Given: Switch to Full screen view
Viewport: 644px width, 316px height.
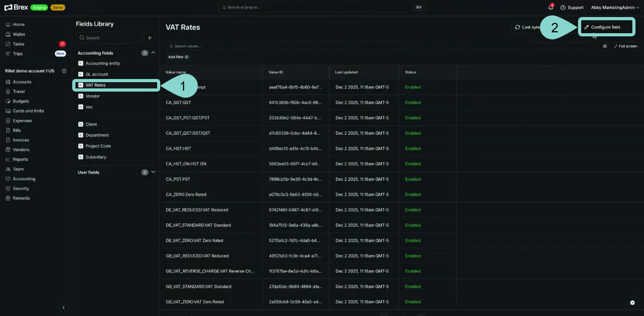Looking at the screenshot, I should coord(625,46).
